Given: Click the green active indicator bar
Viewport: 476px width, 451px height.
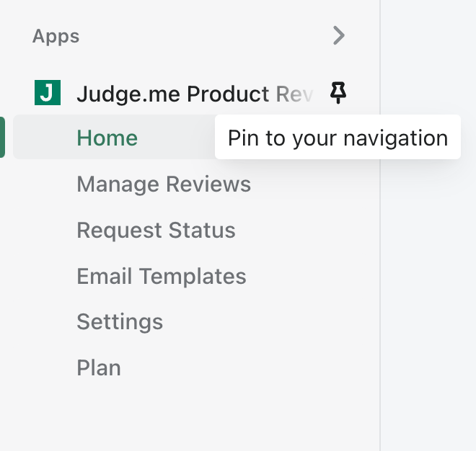Looking at the screenshot, I should coord(2,137).
